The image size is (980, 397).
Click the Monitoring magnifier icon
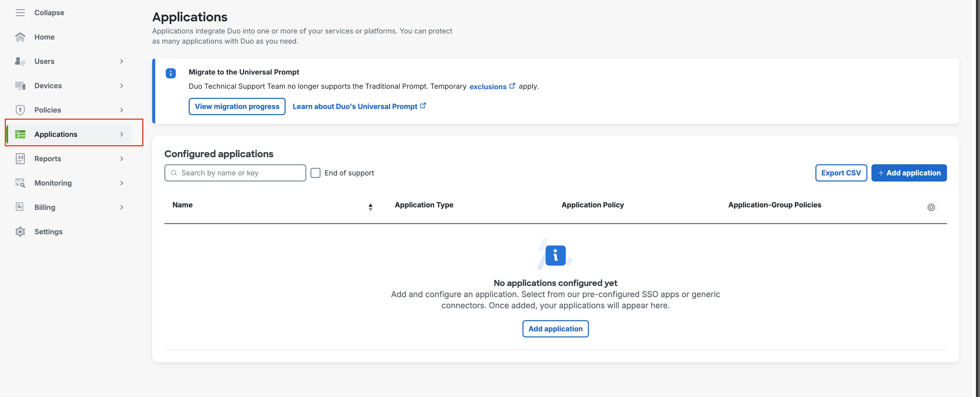20,183
